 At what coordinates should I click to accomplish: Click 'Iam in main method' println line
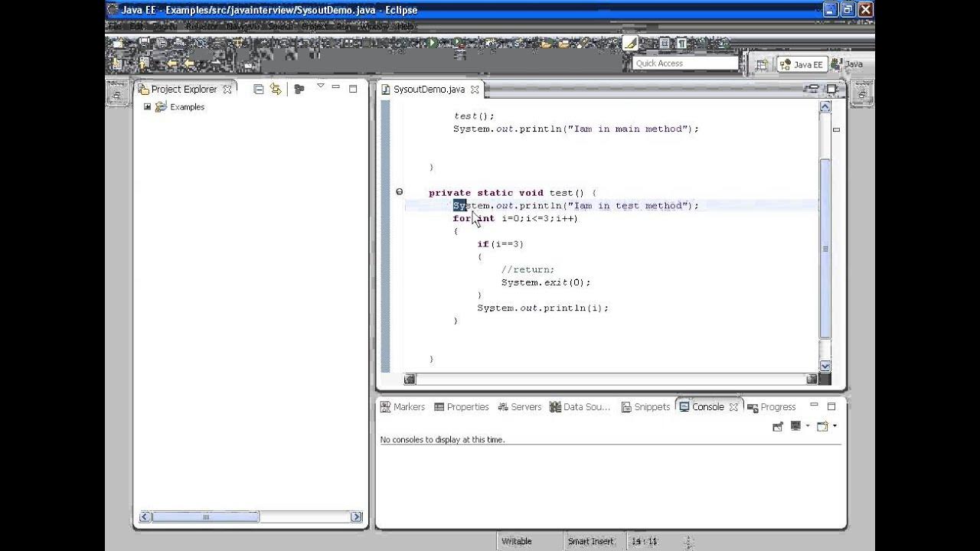point(576,129)
